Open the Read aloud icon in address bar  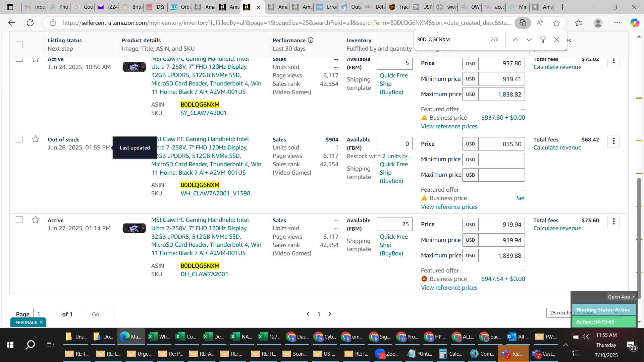click(540, 23)
